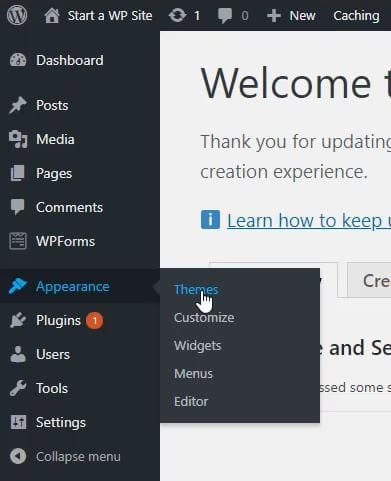The image size is (391, 481).
Task: Click the Tools wrench icon
Action: (18, 388)
